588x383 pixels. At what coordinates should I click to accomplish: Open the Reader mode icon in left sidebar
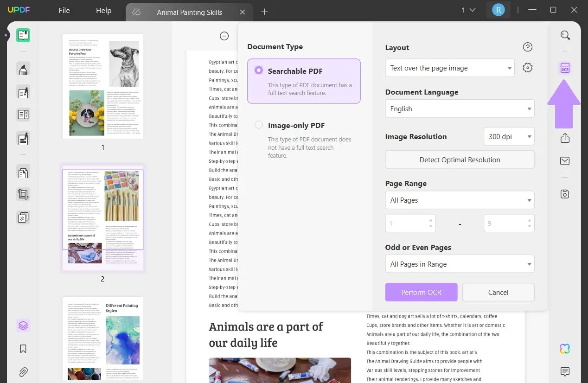(23, 35)
